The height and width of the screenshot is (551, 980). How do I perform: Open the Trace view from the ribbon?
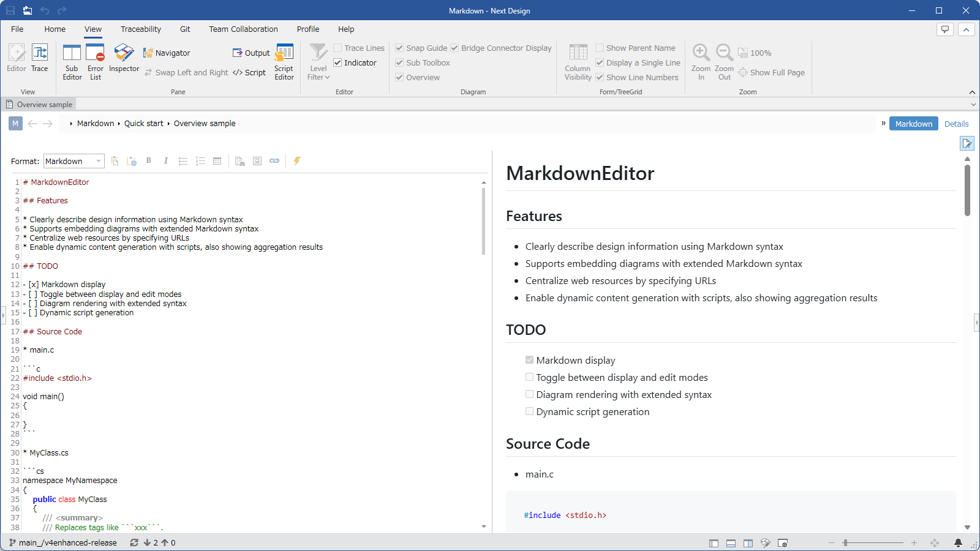[x=40, y=59]
